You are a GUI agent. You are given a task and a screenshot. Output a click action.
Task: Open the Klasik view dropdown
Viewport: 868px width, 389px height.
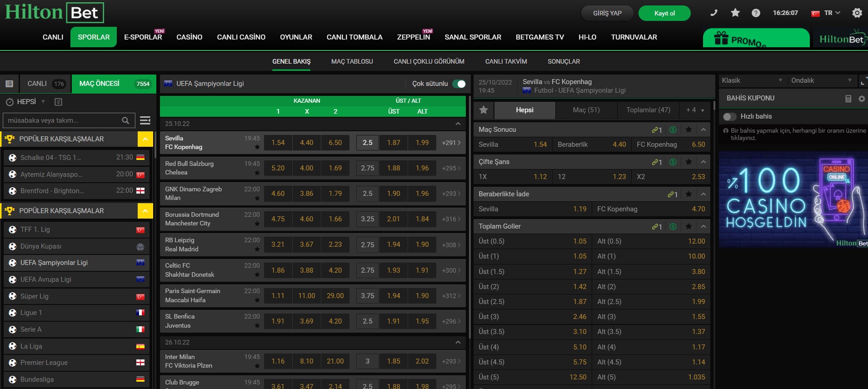pos(752,80)
